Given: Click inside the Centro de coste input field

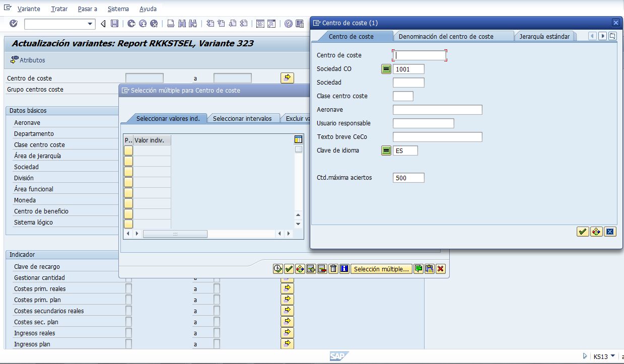Looking at the screenshot, I should point(420,55).
